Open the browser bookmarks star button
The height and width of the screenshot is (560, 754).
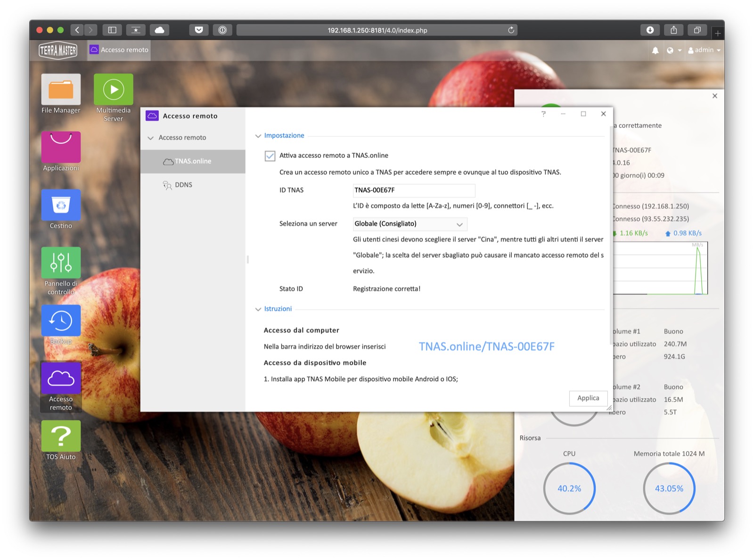click(x=136, y=30)
